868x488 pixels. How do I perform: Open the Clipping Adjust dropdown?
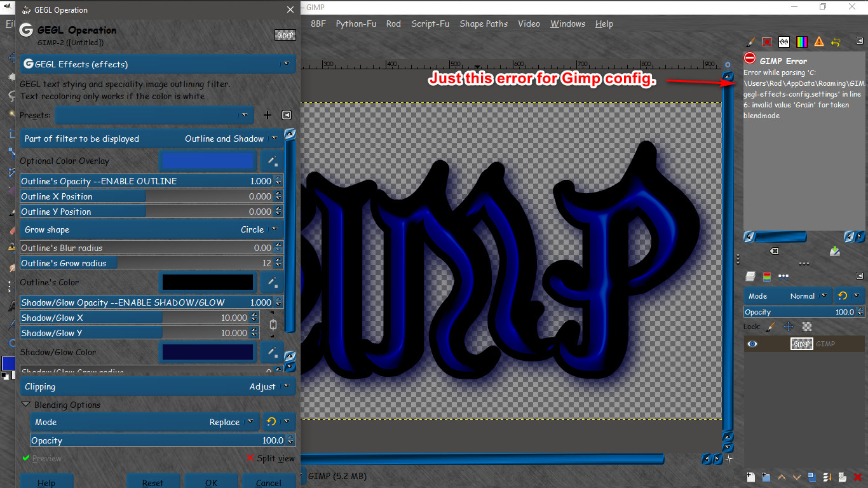tap(158, 386)
